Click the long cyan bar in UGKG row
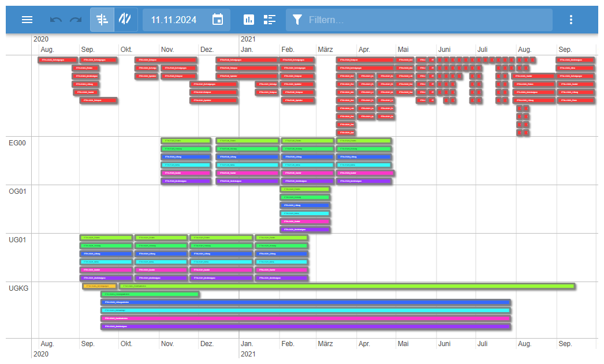 pos(306,310)
